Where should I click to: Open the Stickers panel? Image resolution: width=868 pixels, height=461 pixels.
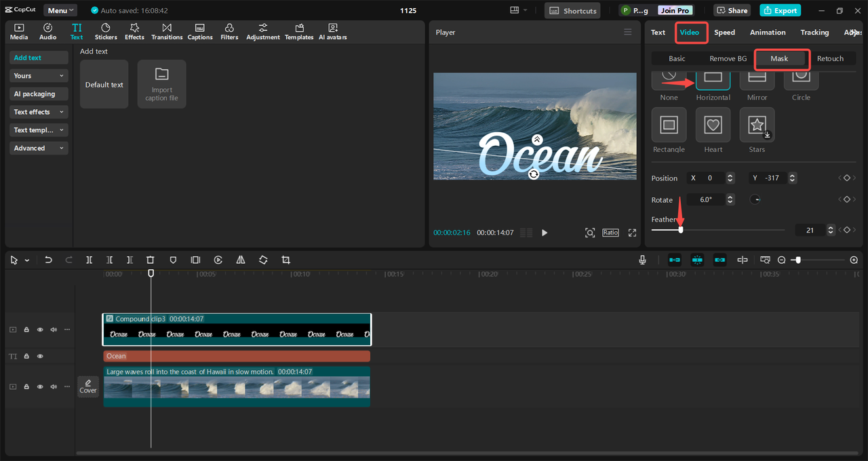(x=106, y=31)
